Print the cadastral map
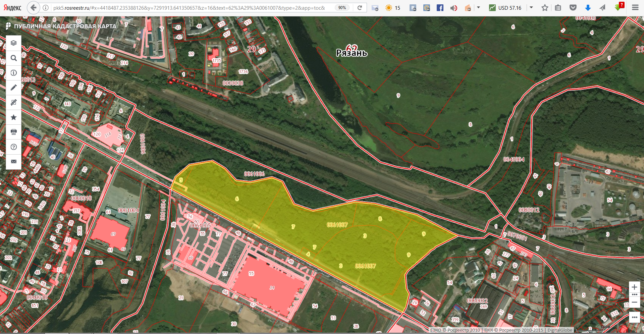The width and height of the screenshot is (644, 334). [x=13, y=132]
